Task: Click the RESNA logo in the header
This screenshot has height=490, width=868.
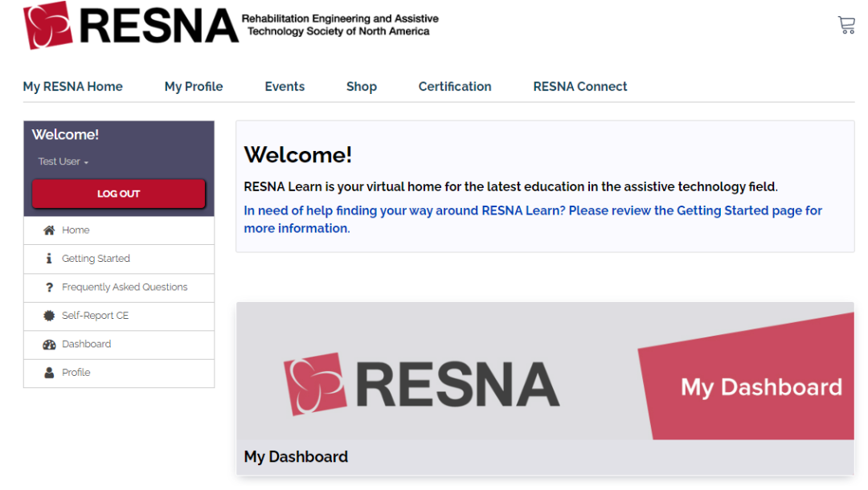Action: pos(131,26)
